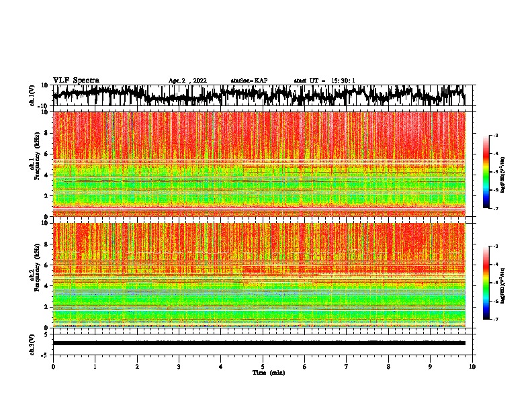This screenshot has height=411, width=532.
Task: Click the "ch.3(V)" axis label
Action: (32, 345)
